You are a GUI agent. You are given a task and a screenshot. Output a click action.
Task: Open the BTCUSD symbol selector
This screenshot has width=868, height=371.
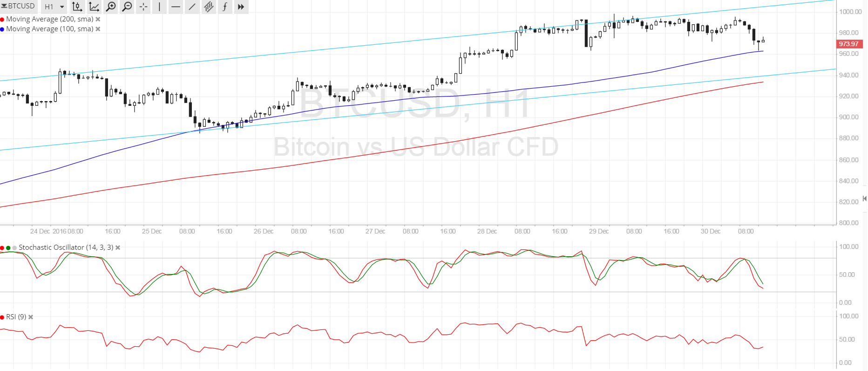(19, 6)
